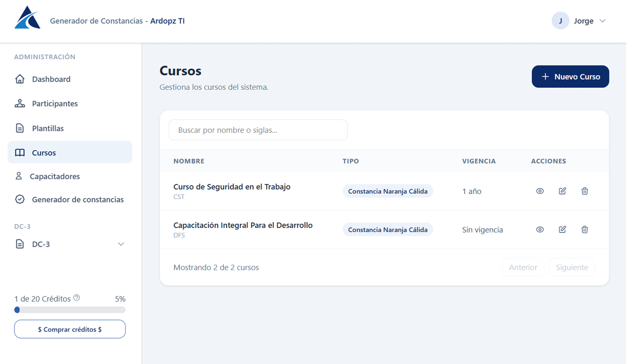Image resolution: width=626 pixels, height=364 pixels.
Task: Open the Dashboard menu item
Action: [70, 79]
